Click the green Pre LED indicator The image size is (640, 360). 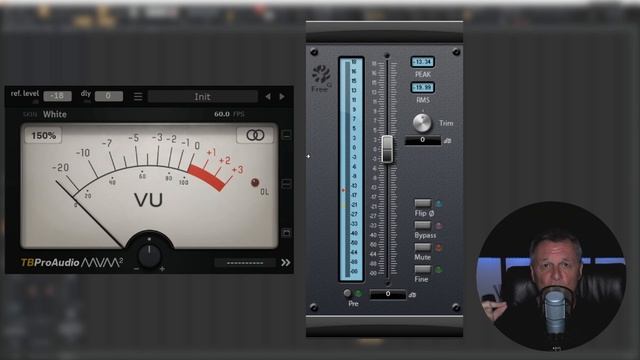[x=358, y=293]
